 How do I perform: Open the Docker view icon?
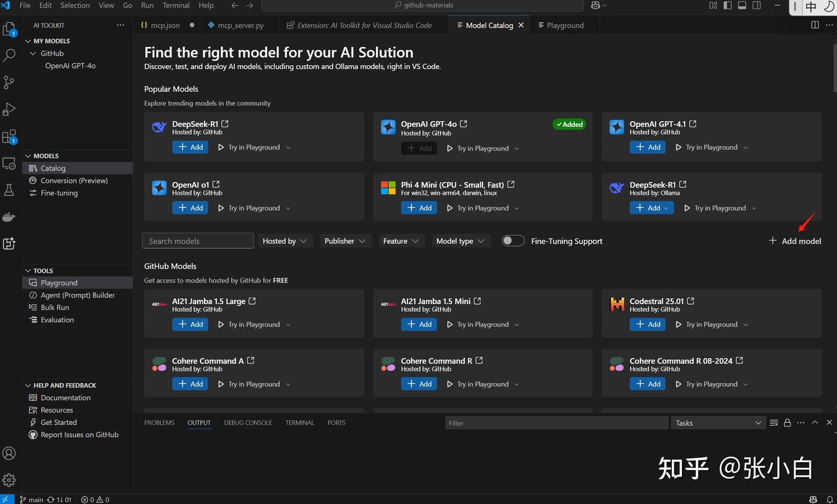click(x=9, y=217)
